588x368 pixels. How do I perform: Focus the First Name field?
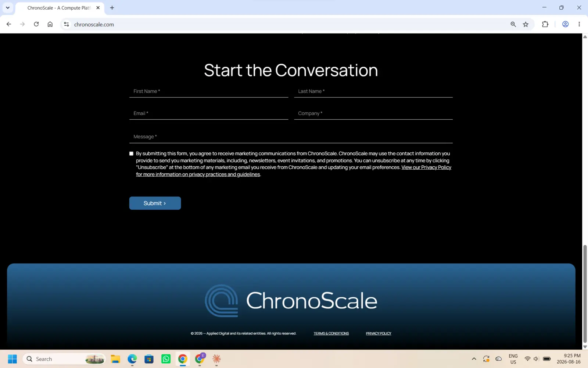[x=209, y=91]
